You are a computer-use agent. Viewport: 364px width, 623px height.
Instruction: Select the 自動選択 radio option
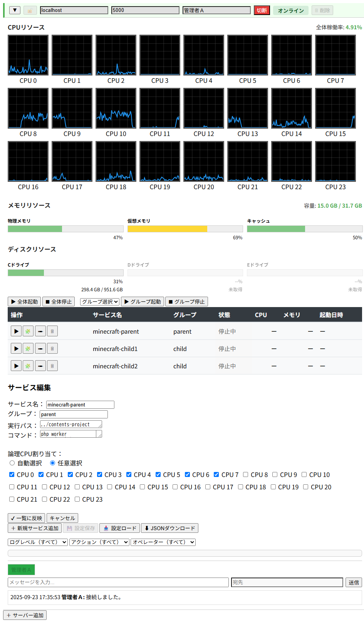[12, 463]
